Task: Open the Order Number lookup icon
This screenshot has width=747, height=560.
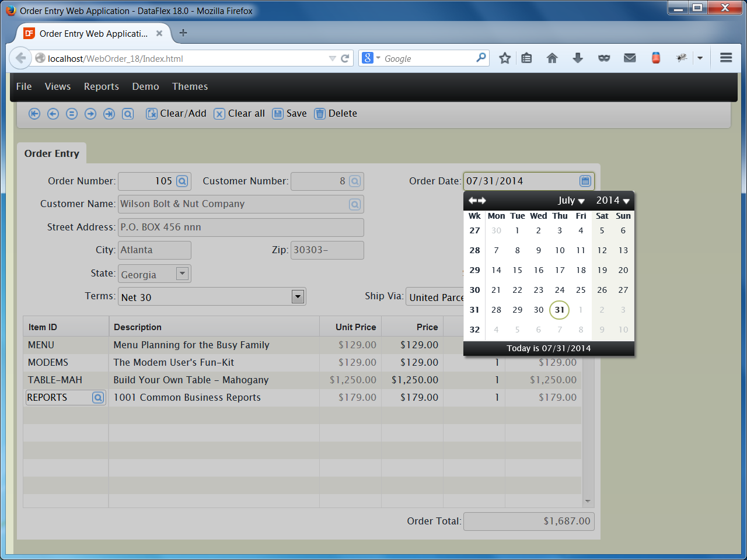Action: pos(182,181)
